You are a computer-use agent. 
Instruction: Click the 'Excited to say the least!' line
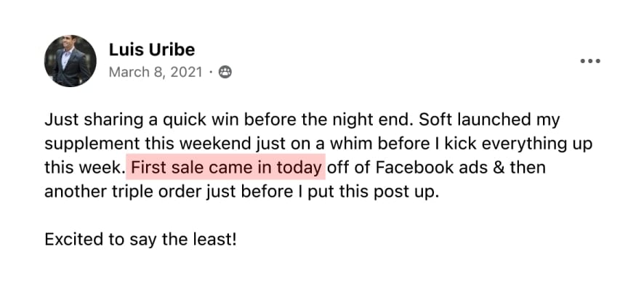[140, 240]
